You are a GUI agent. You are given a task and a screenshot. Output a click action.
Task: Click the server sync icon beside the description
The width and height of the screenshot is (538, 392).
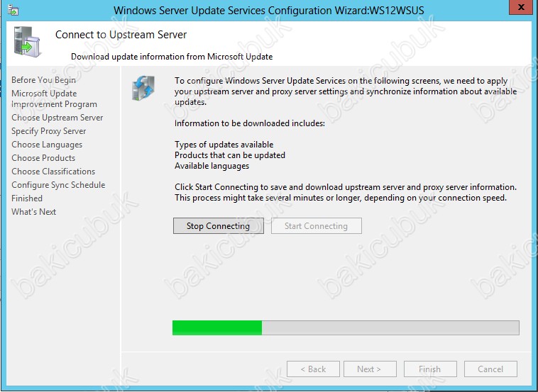[143, 88]
